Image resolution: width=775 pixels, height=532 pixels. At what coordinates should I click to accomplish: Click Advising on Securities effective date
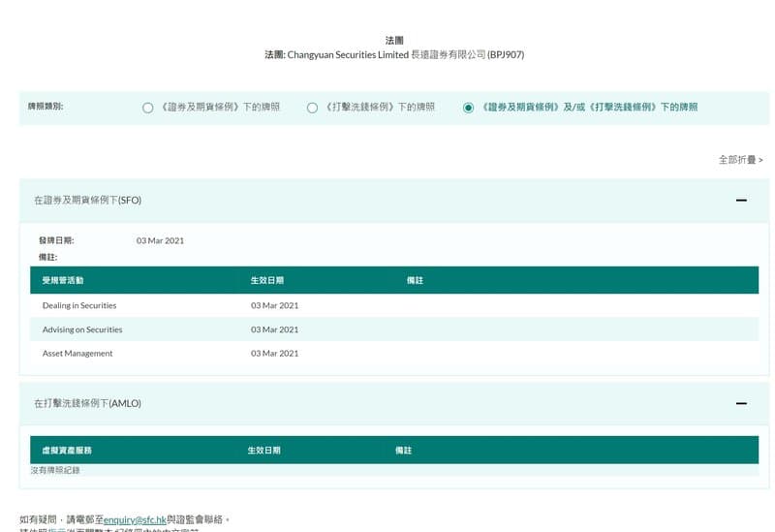point(275,329)
